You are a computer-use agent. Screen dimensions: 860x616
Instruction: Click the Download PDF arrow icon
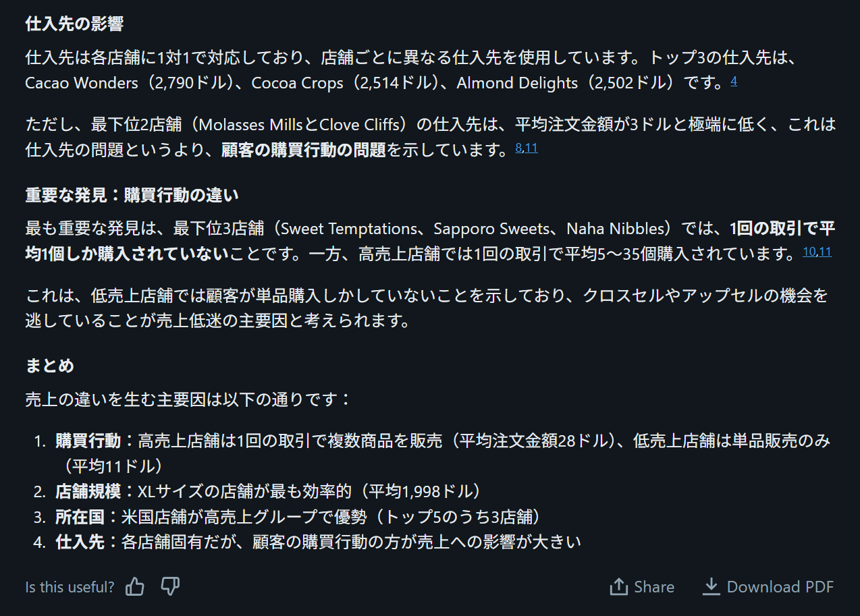pos(711,586)
